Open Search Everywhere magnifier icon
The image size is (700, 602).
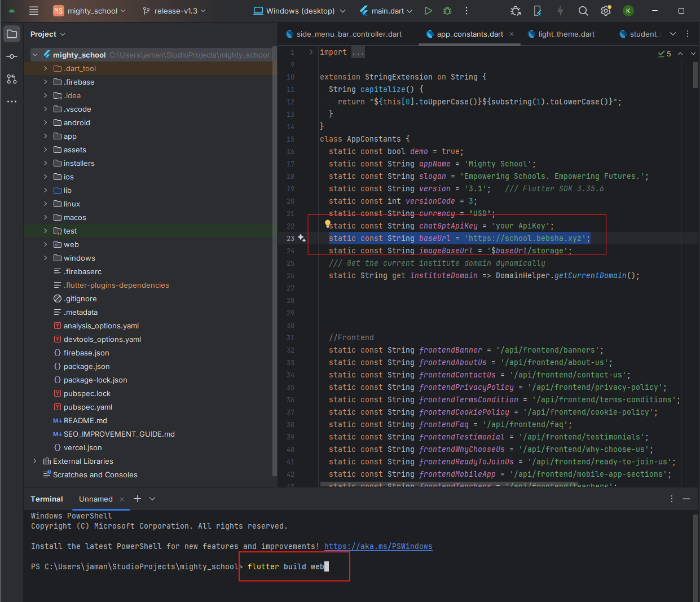click(583, 11)
